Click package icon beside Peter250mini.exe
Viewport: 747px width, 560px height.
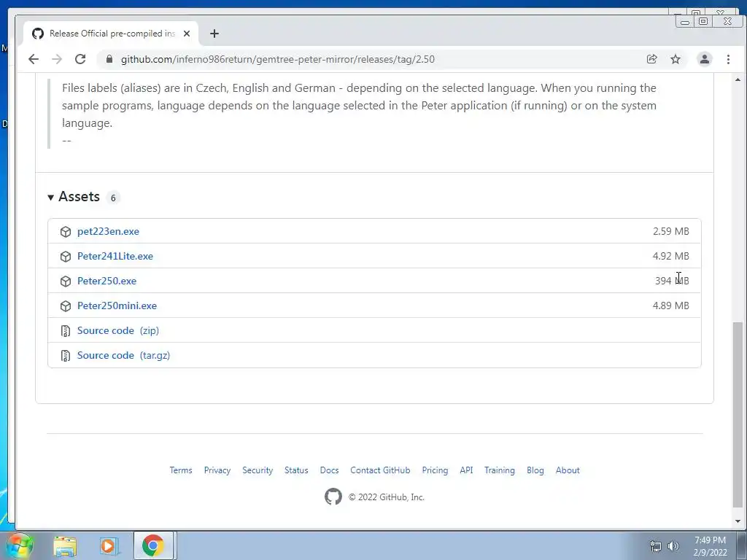pos(66,306)
